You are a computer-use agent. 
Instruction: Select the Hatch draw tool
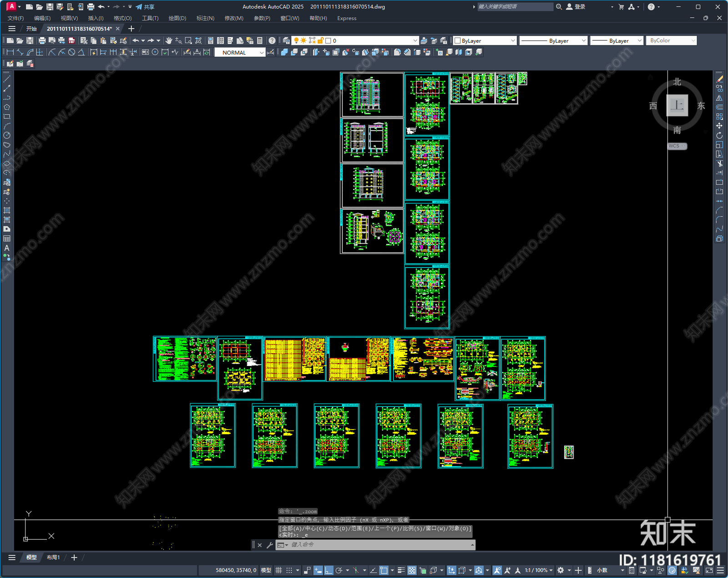pyautogui.click(x=7, y=210)
